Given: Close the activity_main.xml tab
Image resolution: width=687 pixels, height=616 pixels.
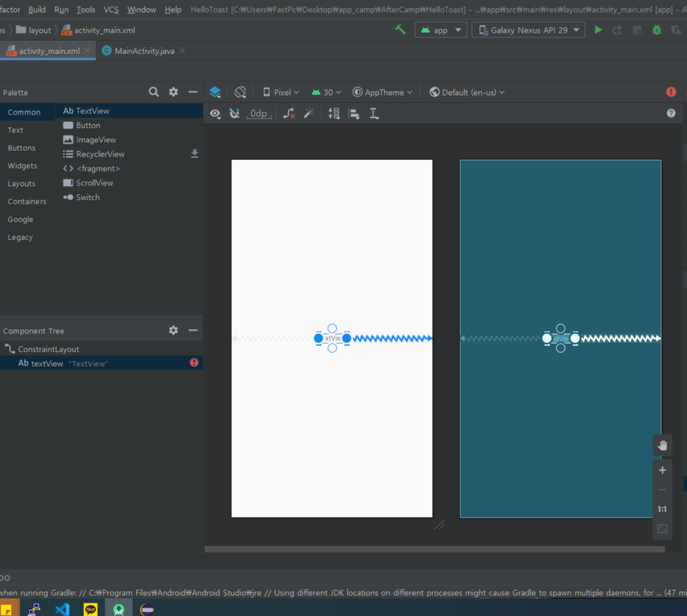Looking at the screenshot, I should click(87, 51).
